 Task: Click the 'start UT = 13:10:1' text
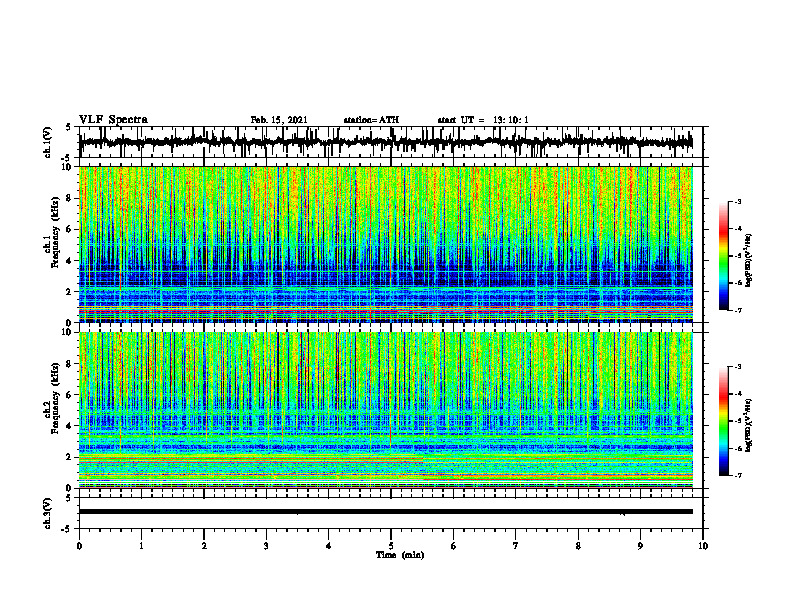483,120
